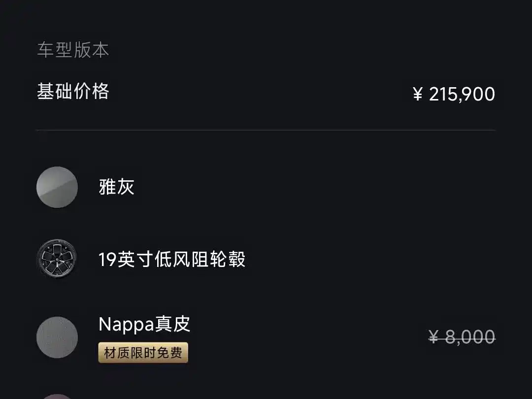Tap the struck-through ¥ 8,000 price
The height and width of the screenshot is (399, 532).
462,337
